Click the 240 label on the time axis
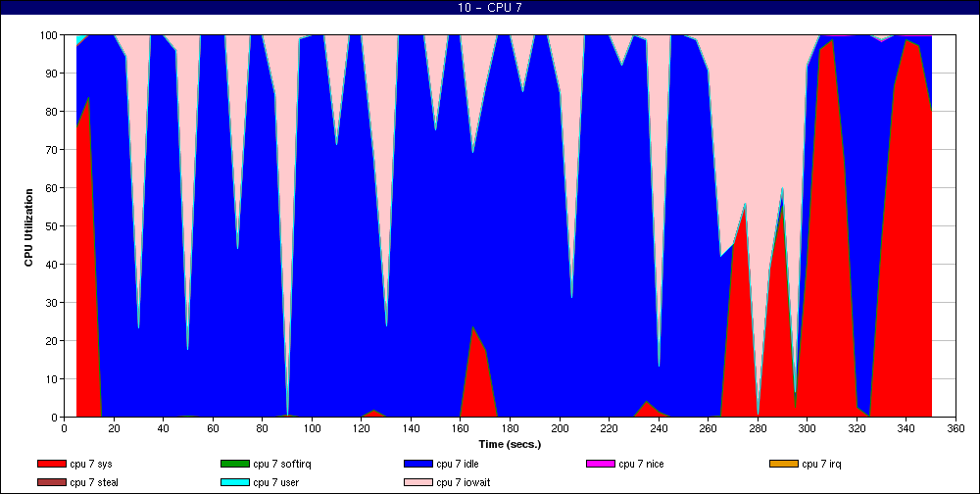 pos(659,428)
